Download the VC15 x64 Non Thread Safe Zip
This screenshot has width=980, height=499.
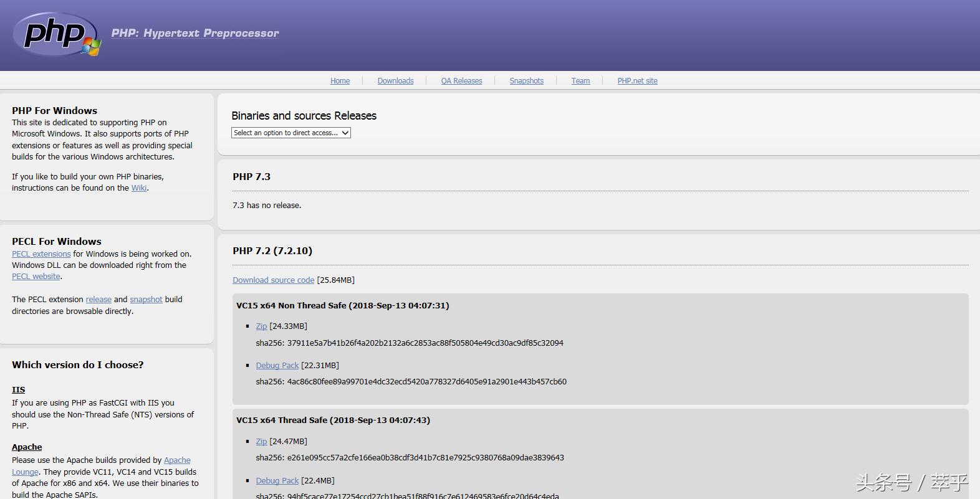[x=261, y=326]
